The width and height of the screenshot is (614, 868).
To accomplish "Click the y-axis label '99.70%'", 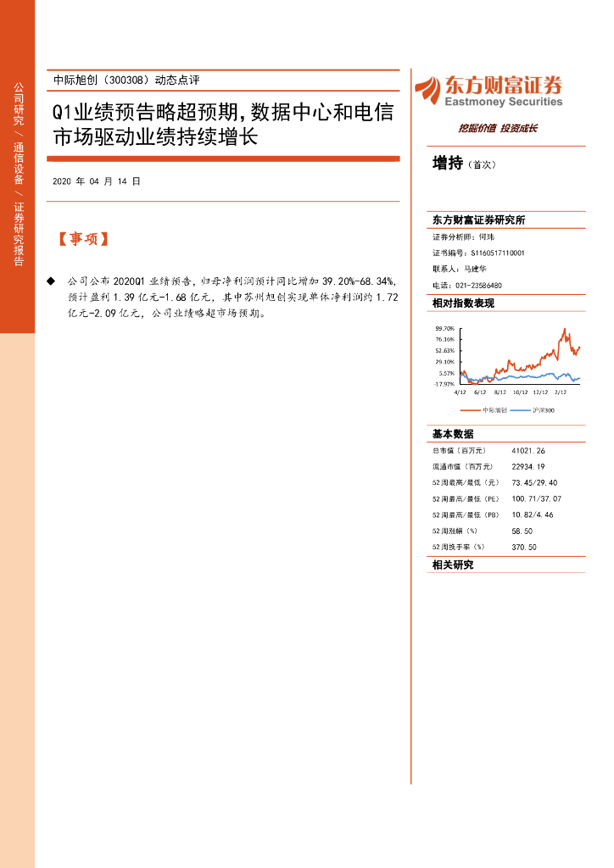I will [x=444, y=328].
